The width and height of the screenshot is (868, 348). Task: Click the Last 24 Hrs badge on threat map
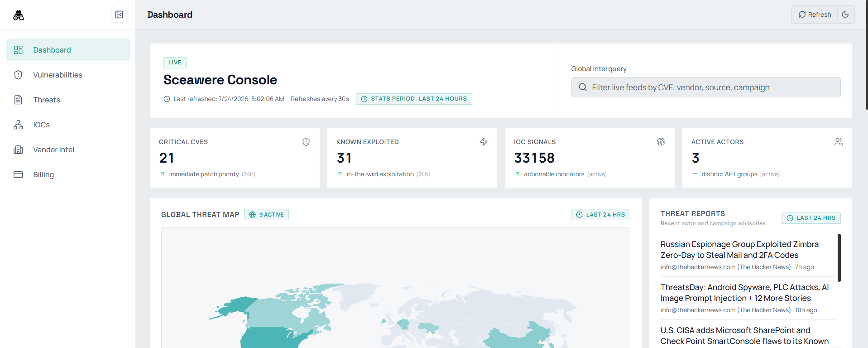600,215
